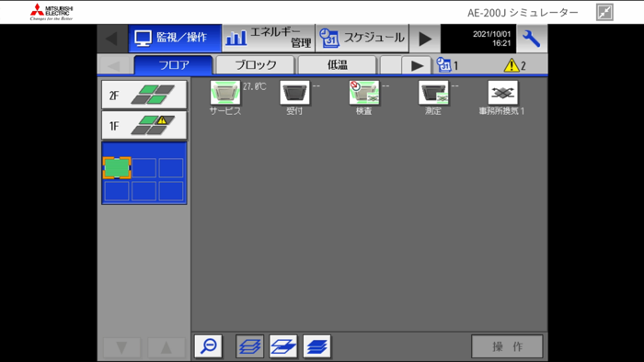644x362 pixels.
Task: Choose the solid stacked layers view icon
Action: point(316,346)
